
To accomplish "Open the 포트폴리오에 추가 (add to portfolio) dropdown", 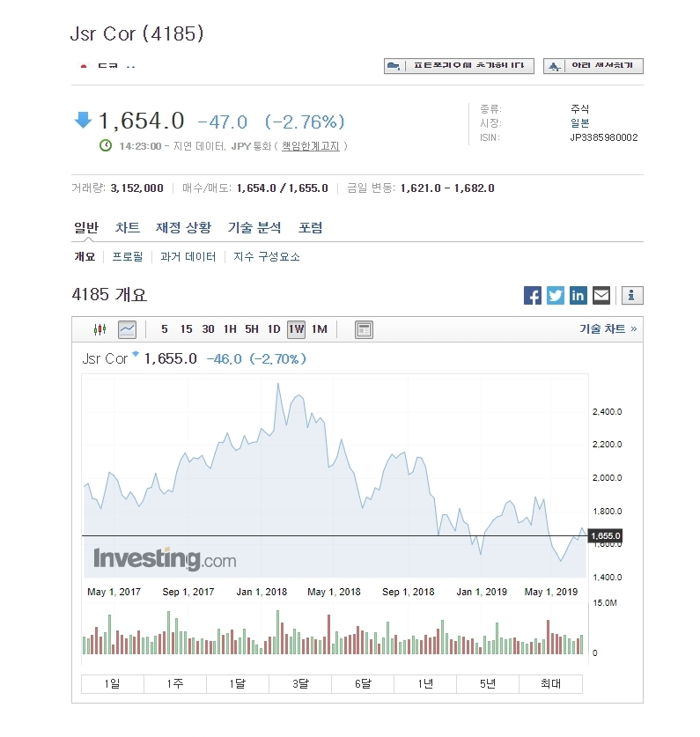I will point(459,66).
